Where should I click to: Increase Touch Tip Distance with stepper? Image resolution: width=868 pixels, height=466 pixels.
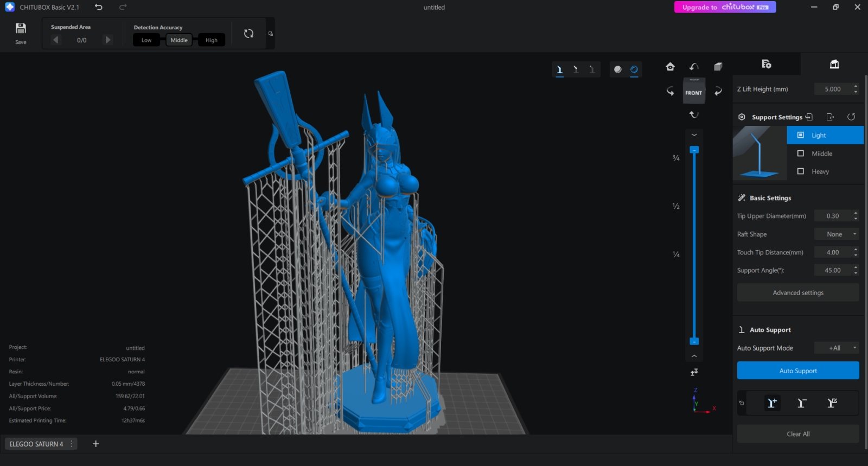point(856,250)
